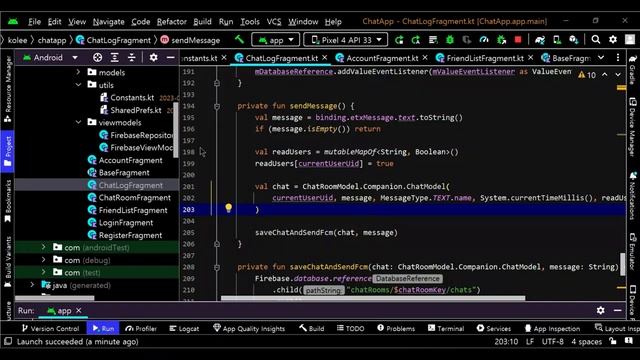This screenshot has width=640, height=360.
Task: Open Project panel options gear
Action: pyautogui.click(x=153, y=58)
